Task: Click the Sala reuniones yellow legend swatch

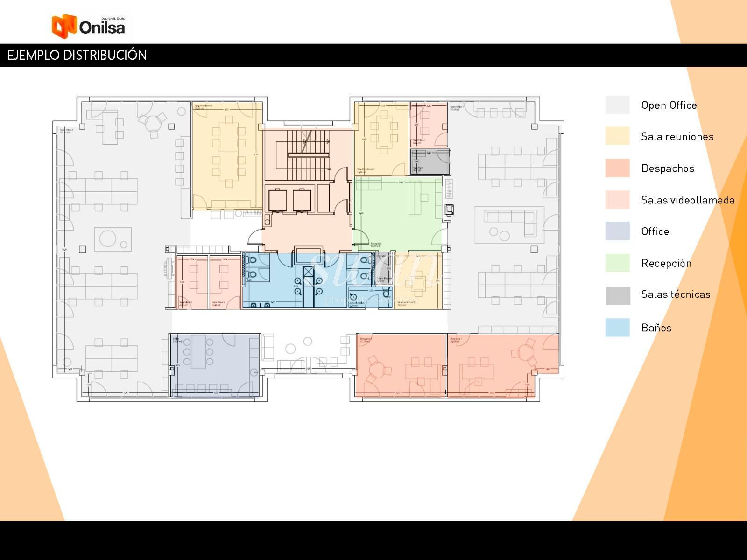Action: (617, 136)
